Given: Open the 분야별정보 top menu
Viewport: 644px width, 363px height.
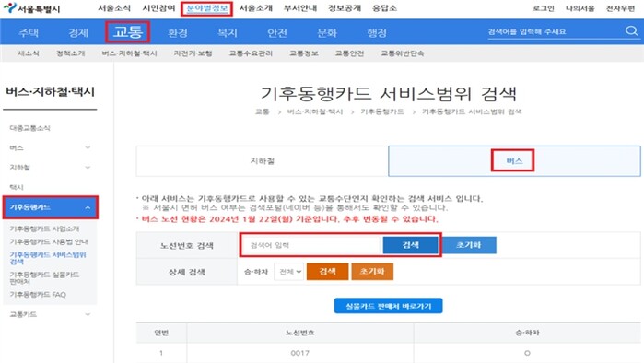Looking at the screenshot, I should coord(207,8).
